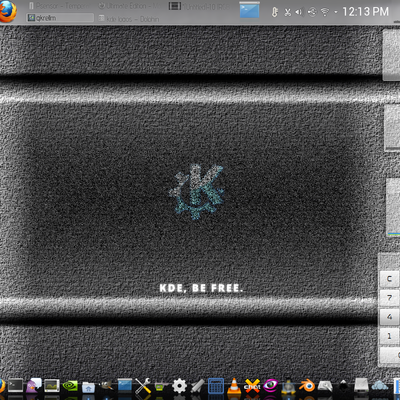Launch the calculator from the dock
This screenshot has height=400, width=400.
(x=216, y=386)
